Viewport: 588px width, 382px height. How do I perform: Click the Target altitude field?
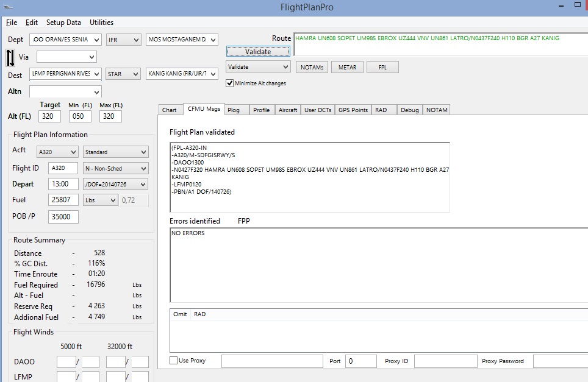pyautogui.click(x=49, y=116)
